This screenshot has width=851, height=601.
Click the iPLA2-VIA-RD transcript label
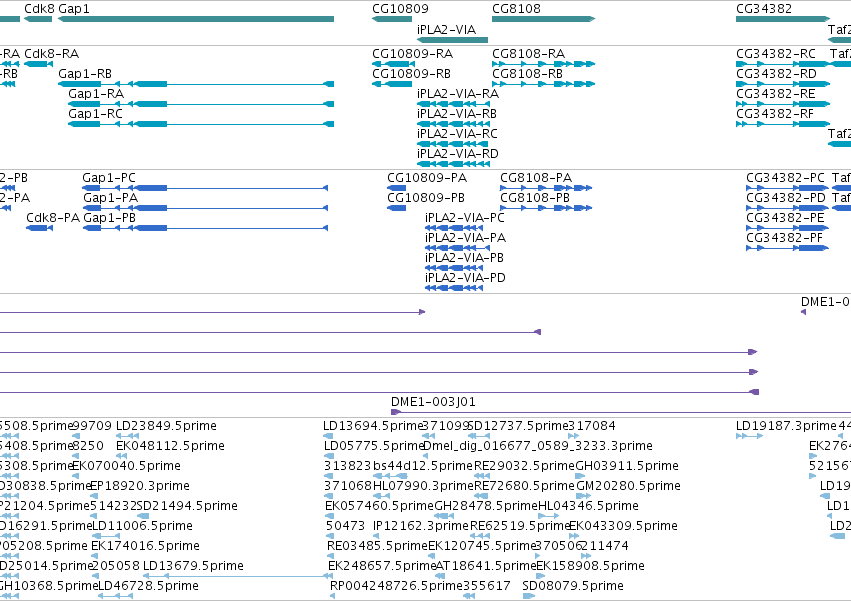[x=458, y=154]
